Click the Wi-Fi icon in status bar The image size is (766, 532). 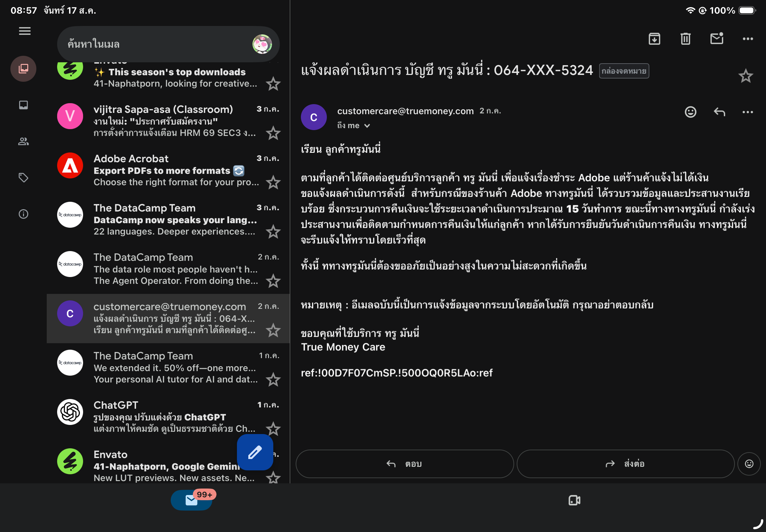click(x=690, y=10)
